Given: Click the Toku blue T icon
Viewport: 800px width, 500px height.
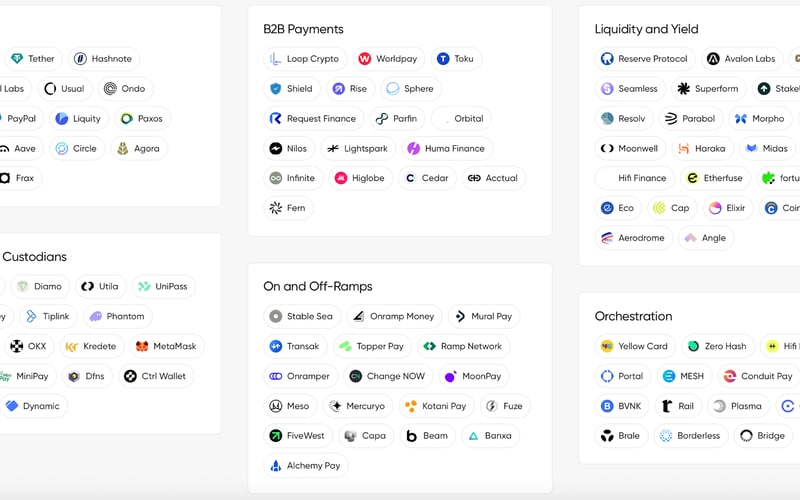Looking at the screenshot, I should 443,59.
